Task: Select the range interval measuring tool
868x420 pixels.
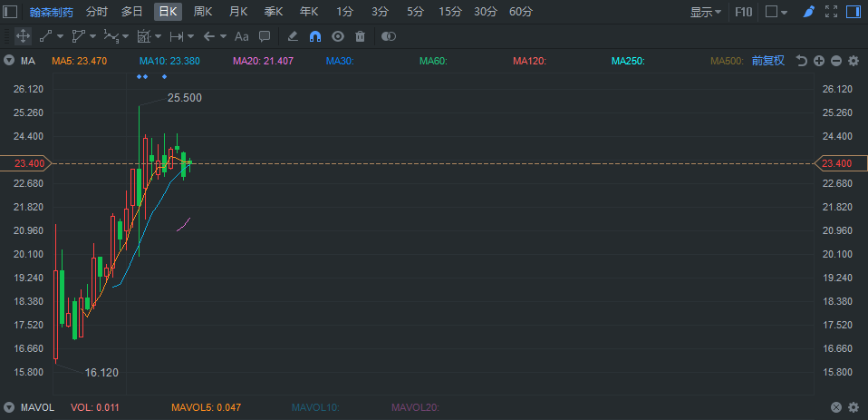Action: pos(177,36)
